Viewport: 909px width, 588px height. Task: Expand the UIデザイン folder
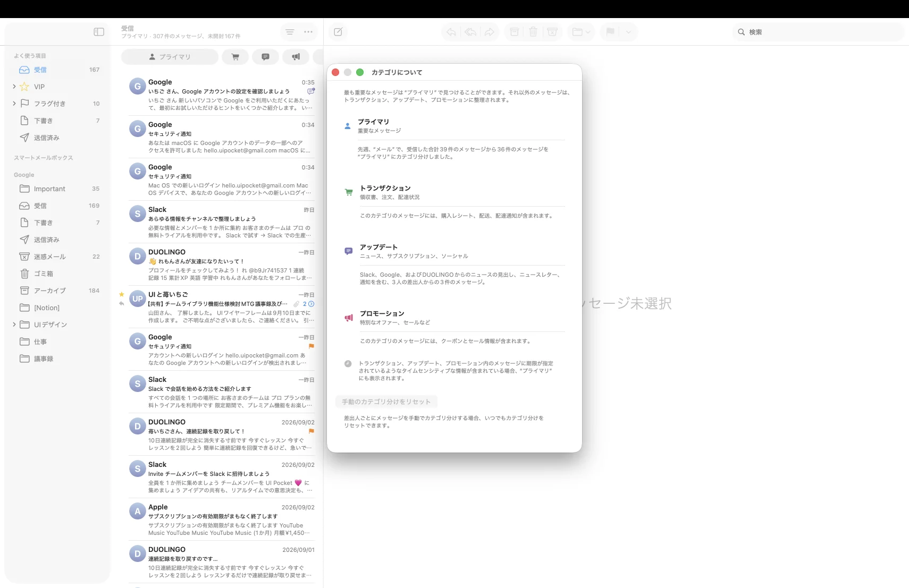click(x=14, y=325)
